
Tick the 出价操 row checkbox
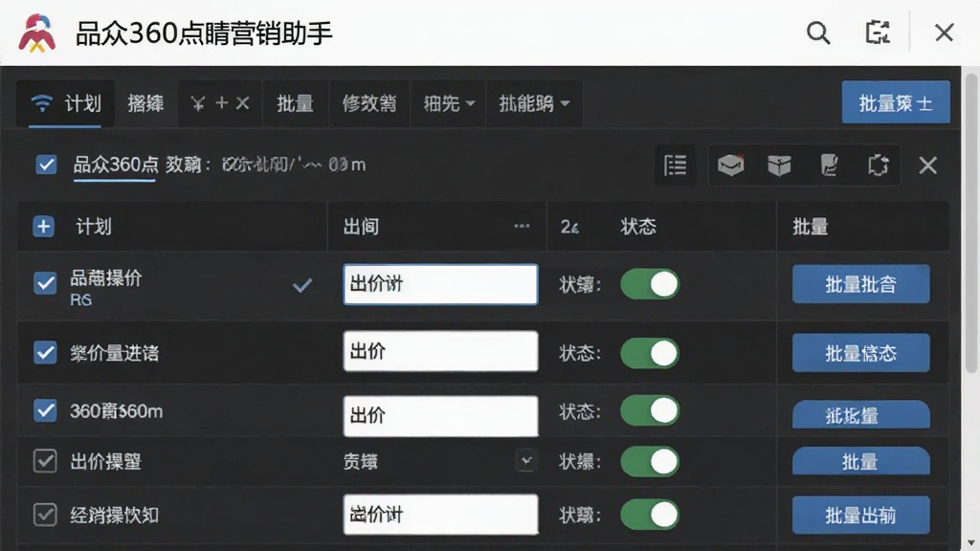(x=45, y=461)
